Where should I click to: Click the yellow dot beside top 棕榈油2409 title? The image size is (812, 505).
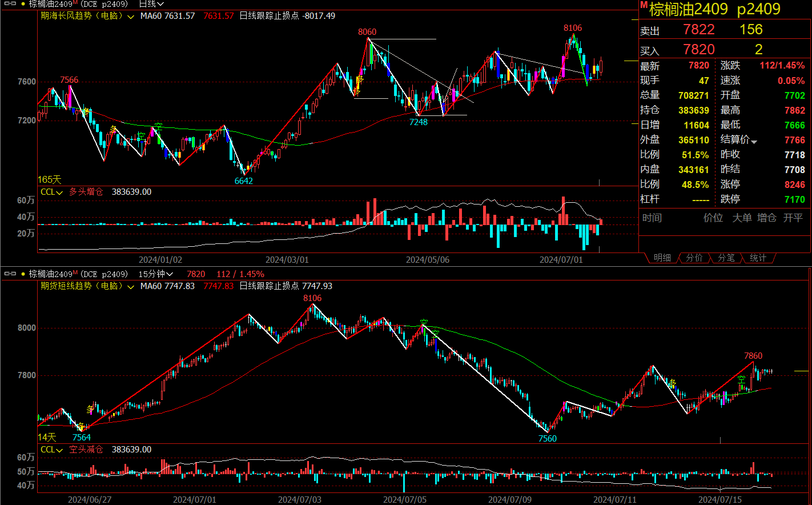pos(23,4)
